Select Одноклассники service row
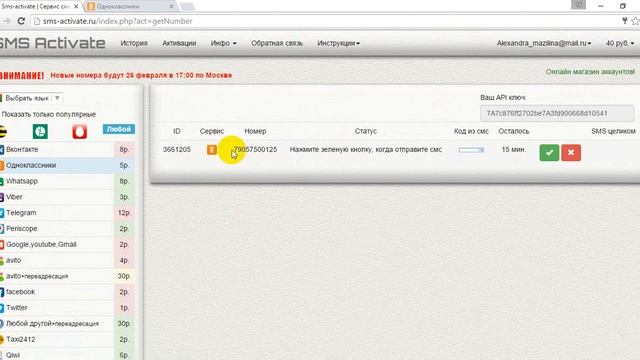The image size is (640, 360). coord(67,165)
